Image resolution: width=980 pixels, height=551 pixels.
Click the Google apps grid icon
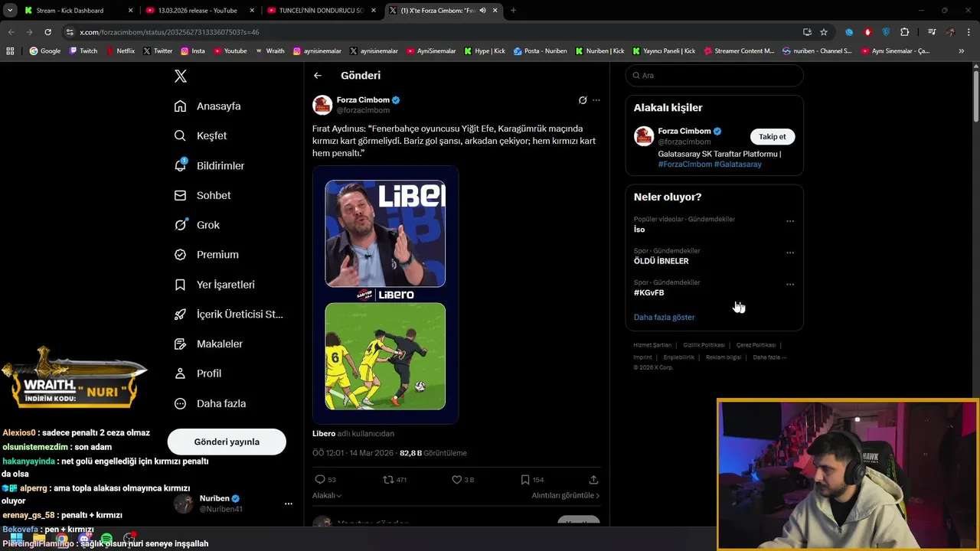(x=10, y=51)
